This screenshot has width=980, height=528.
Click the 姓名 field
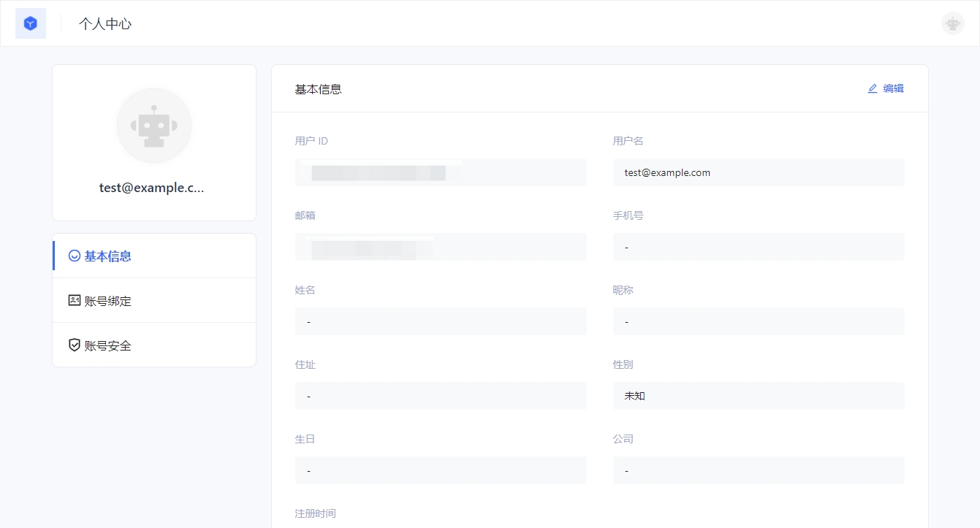441,321
